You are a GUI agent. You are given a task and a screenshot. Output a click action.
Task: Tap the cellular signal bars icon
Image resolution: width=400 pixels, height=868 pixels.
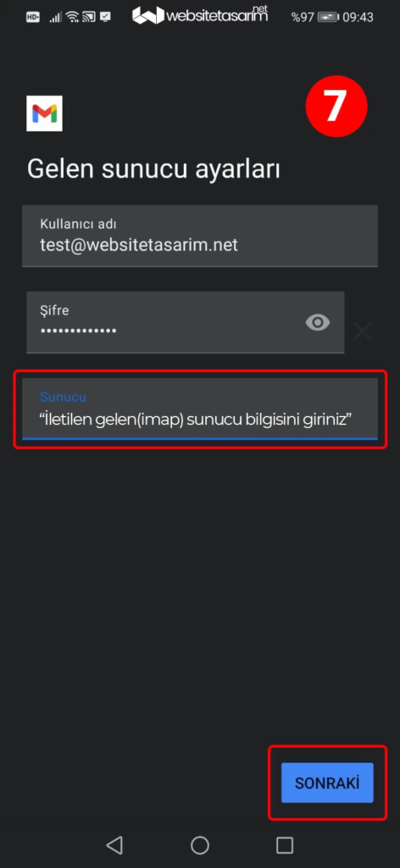[55, 17]
